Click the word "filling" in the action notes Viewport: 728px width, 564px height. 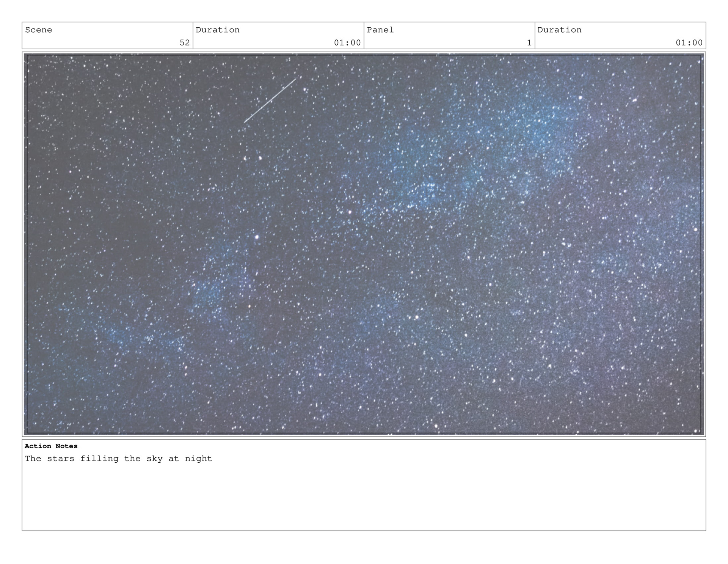coord(99,459)
